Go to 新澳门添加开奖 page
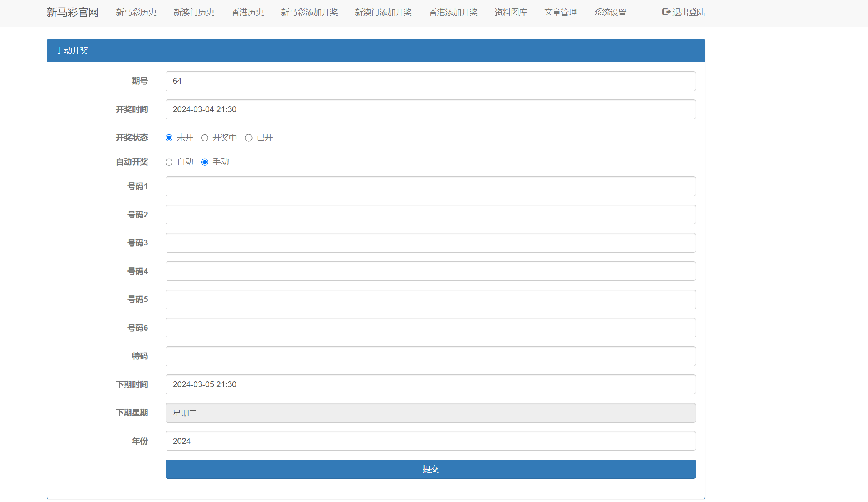 [x=383, y=12]
